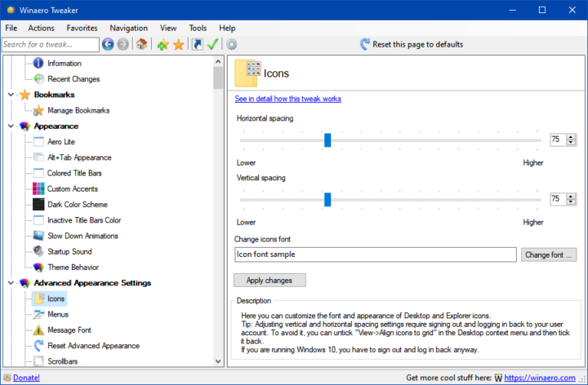Click the Startup Sound speaker icon

[x=38, y=251]
